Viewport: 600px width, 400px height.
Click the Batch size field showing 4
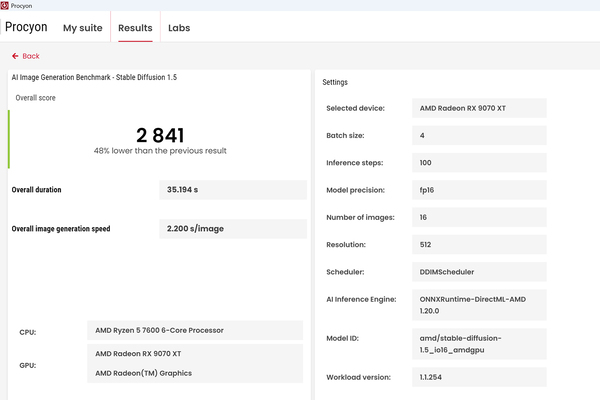tap(479, 136)
